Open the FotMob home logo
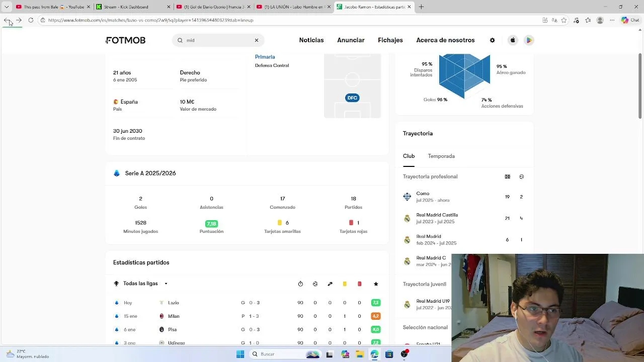This screenshot has width=644, height=362. point(125,40)
